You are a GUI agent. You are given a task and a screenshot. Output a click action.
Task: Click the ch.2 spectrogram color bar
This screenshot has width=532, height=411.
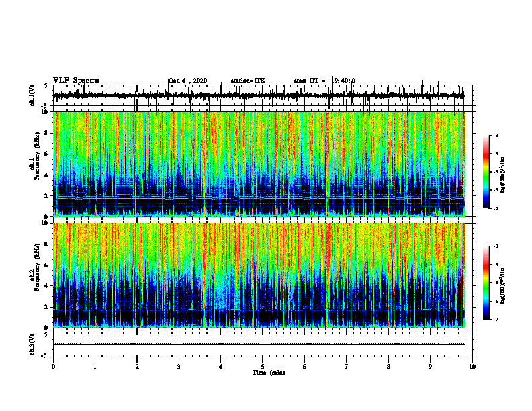click(x=486, y=283)
